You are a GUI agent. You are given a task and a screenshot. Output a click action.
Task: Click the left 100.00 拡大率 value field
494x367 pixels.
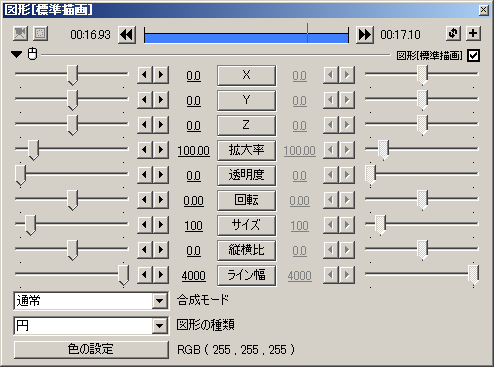point(194,151)
